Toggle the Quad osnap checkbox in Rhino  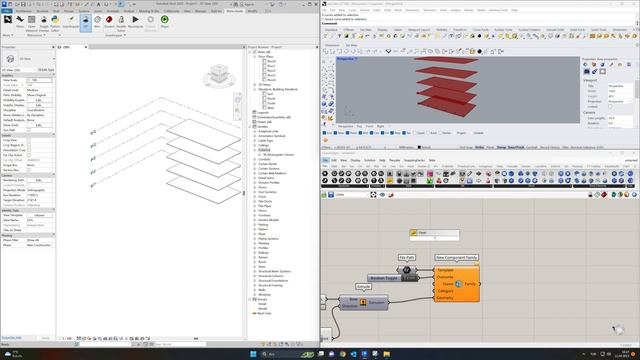(x=415, y=133)
